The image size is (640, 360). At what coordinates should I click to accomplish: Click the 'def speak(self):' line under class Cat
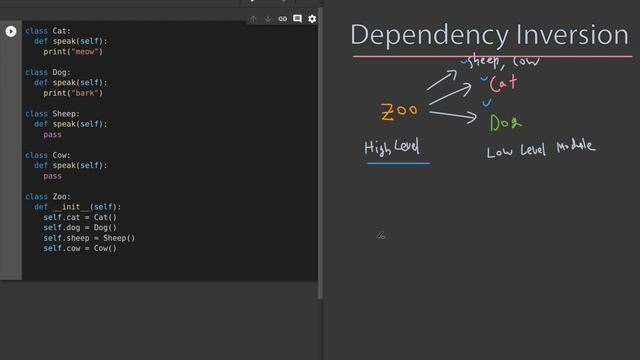[x=71, y=41]
